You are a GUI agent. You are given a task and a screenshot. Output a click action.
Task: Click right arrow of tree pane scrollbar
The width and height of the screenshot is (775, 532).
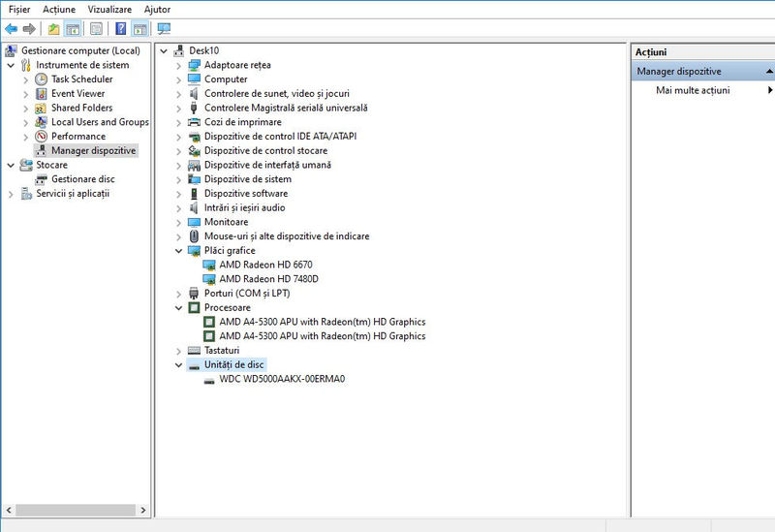pos(143,510)
